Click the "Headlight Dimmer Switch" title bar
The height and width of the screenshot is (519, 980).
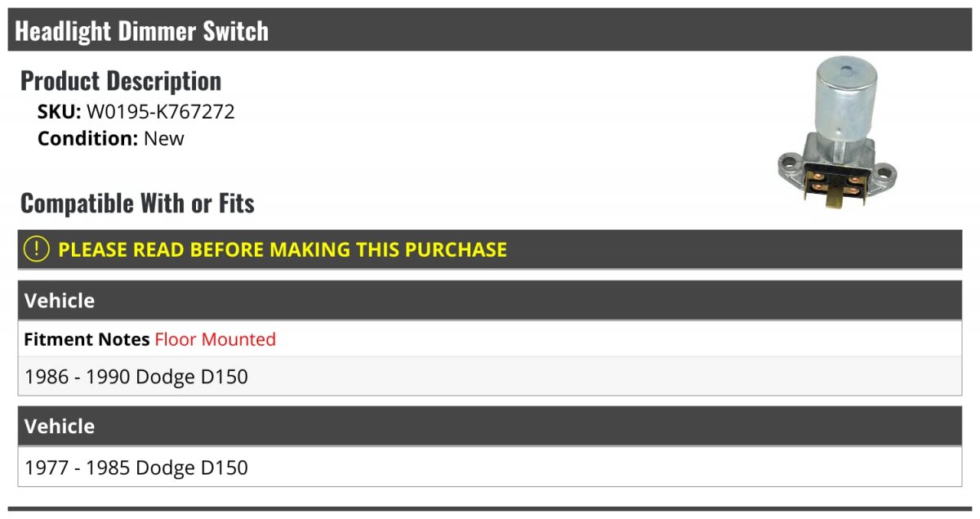coord(142,31)
